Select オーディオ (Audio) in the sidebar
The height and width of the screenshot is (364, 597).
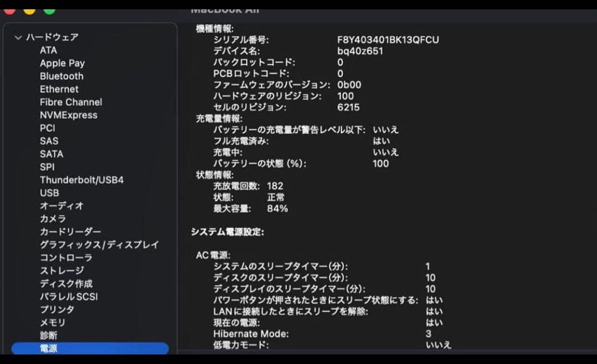pyautogui.click(x=61, y=205)
